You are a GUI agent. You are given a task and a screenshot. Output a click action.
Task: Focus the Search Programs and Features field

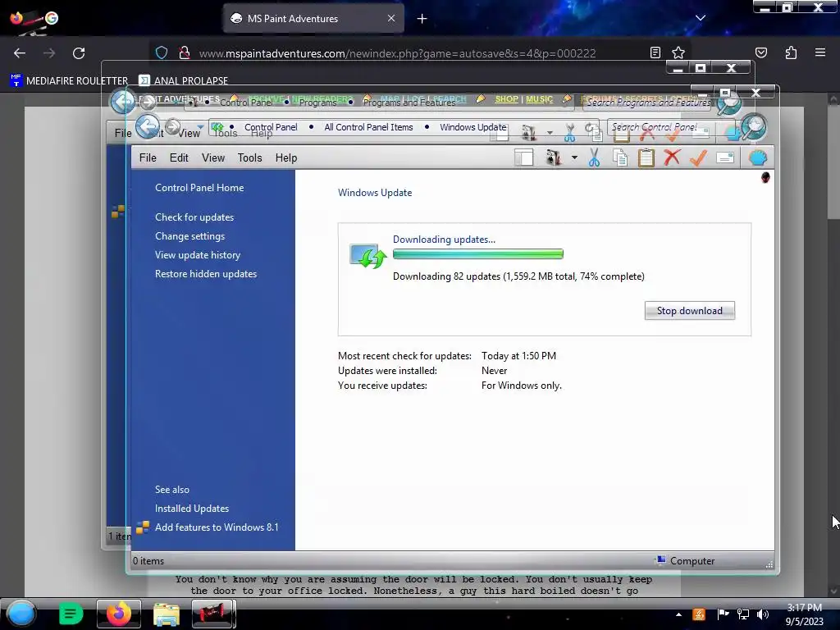646,102
